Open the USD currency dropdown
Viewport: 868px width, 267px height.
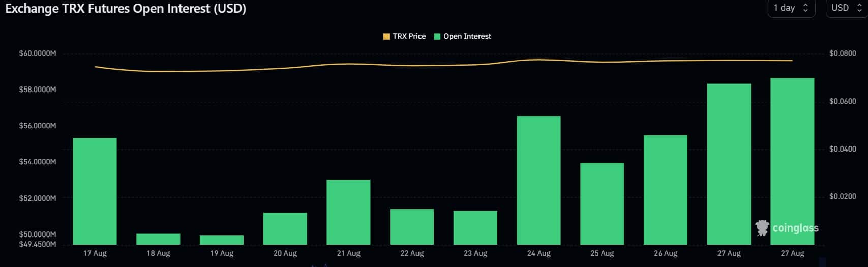point(847,8)
